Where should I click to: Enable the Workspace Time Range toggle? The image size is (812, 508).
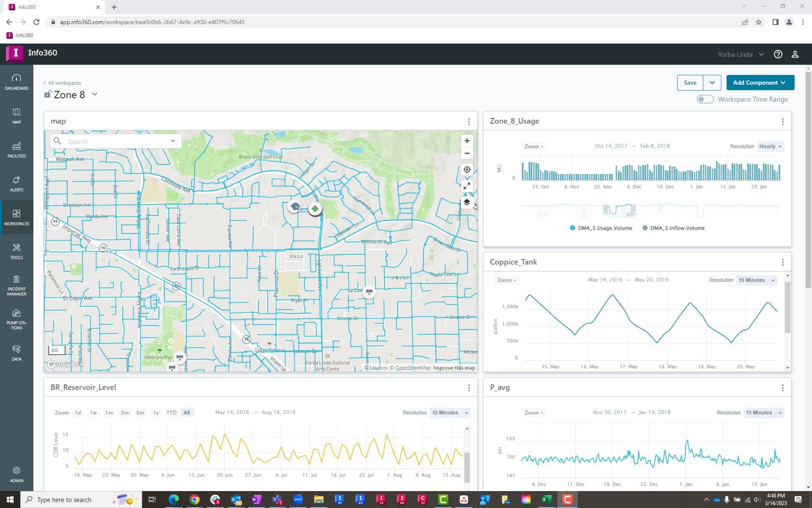(705, 99)
